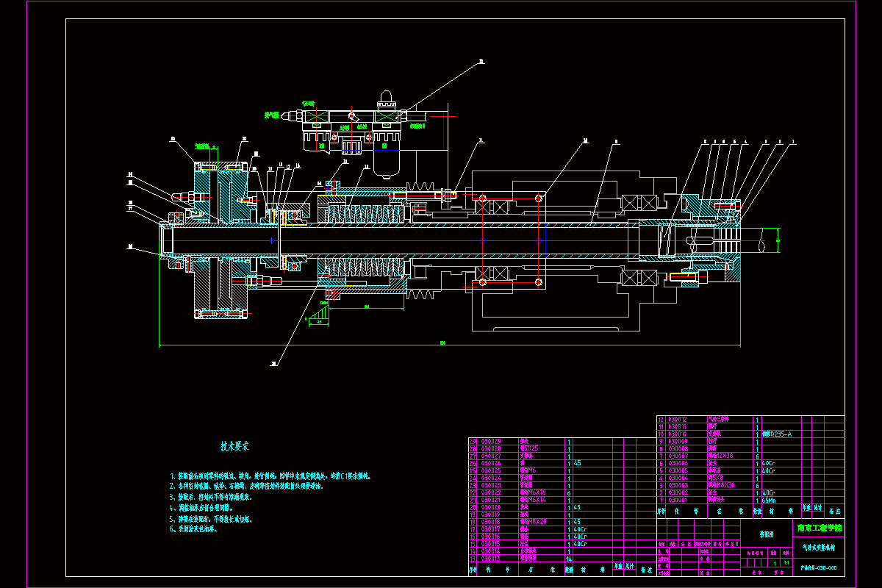Click the product code ending -030-000
Screen dimensions: 882x588
tap(819, 568)
